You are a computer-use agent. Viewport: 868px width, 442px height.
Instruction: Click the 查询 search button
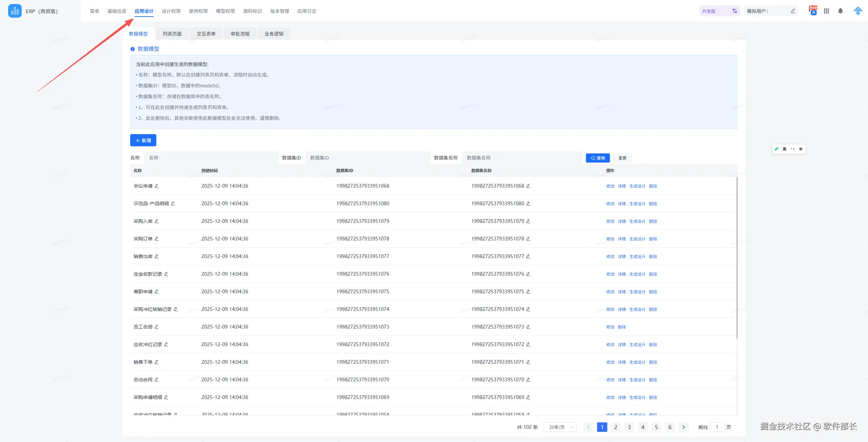597,158
